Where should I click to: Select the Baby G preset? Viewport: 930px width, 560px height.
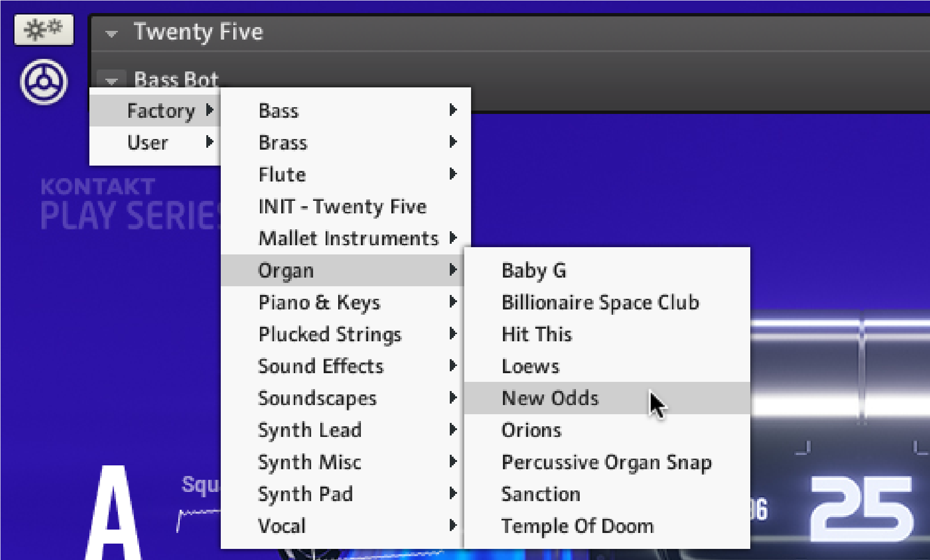pyautogui.click(x=533, y=270)
